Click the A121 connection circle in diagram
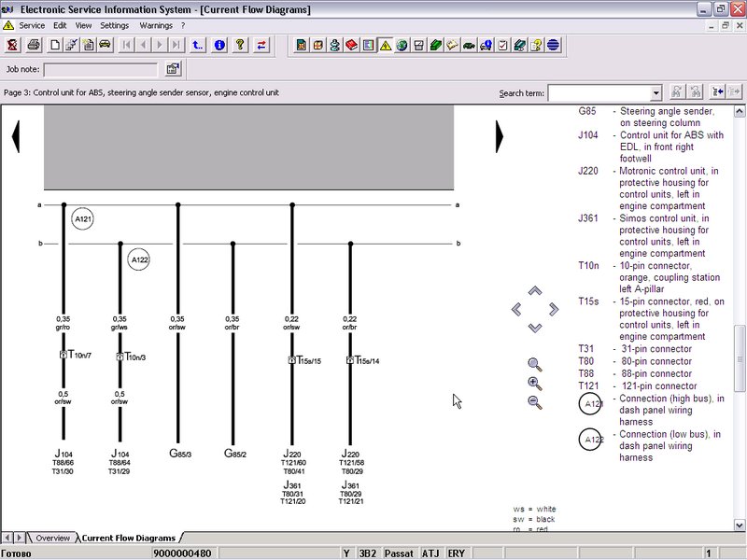 point(82,219)
